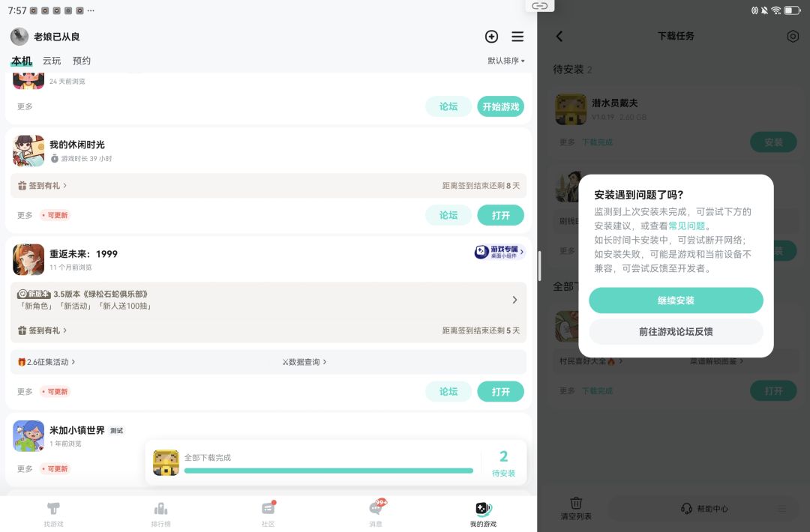Open the 2.6征集活动 link

46,362
